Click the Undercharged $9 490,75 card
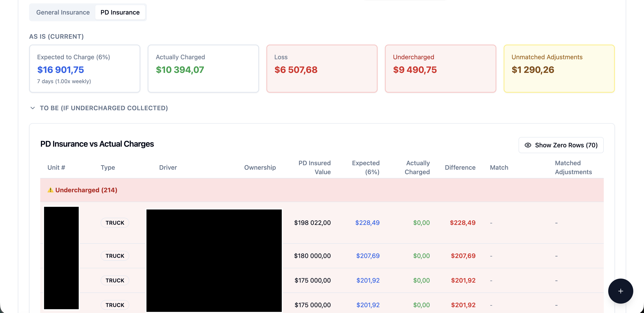Screen dimensions: 644x313 click(440, 68)
